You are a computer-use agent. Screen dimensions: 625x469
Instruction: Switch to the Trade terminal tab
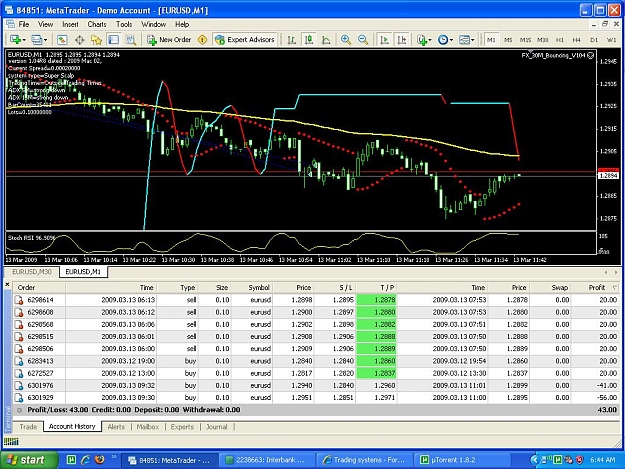click(28, 427)
